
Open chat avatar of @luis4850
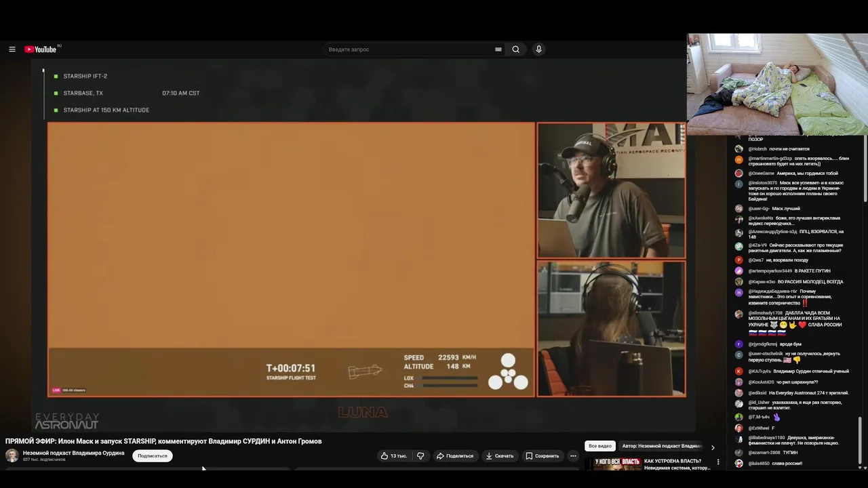click(x=739, y=464)
